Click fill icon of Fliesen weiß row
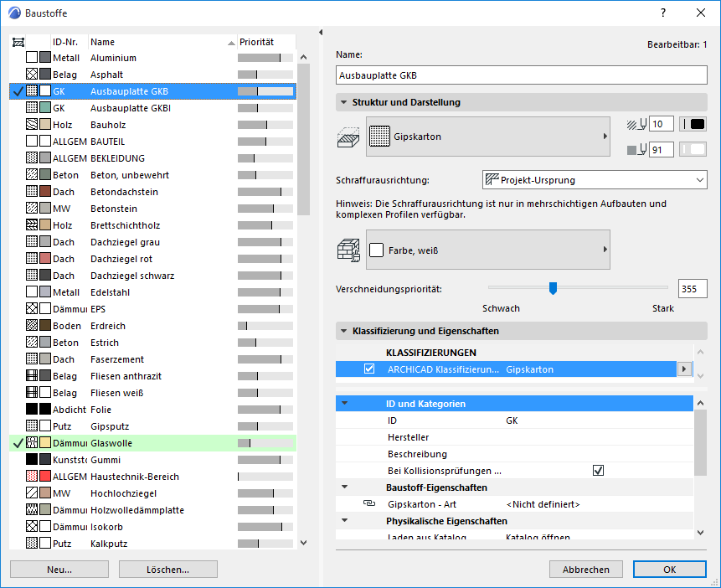Screen dimensions: 721x588 point(32,393)
